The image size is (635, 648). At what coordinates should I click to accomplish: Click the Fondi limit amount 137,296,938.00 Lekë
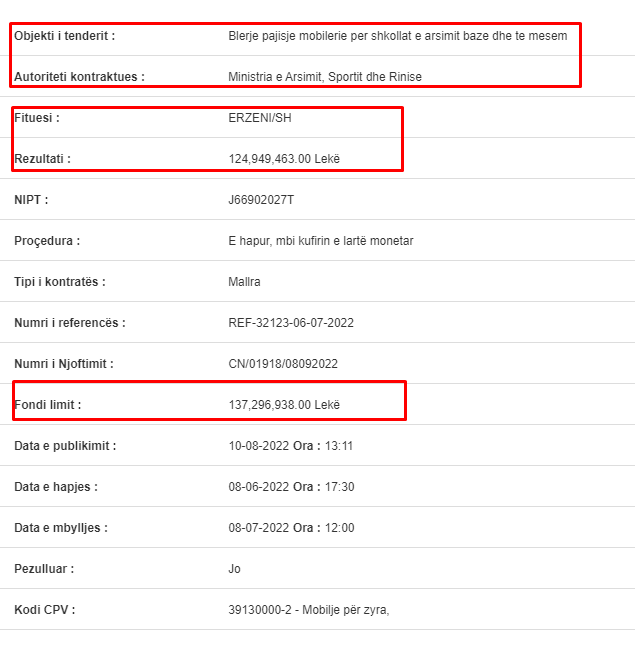[x=284, y=405]
